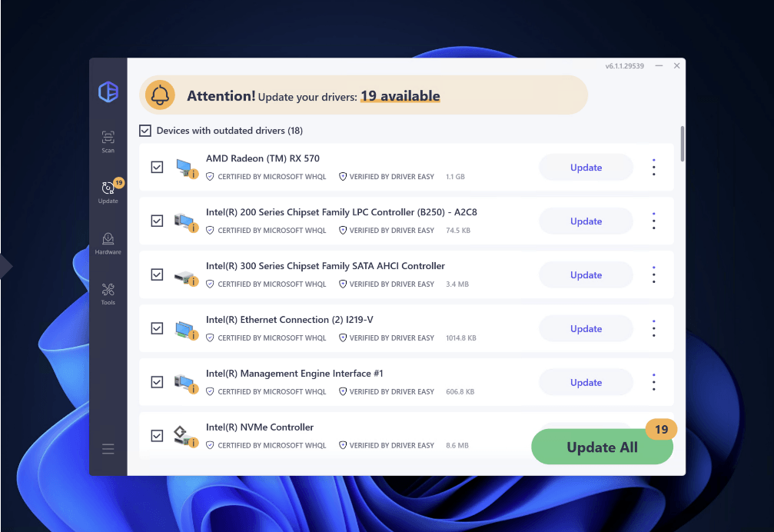Click the AMD Radeon RX 570 device icon
Image resolution: width=774 pixels, height=532 pixels.
186,168
